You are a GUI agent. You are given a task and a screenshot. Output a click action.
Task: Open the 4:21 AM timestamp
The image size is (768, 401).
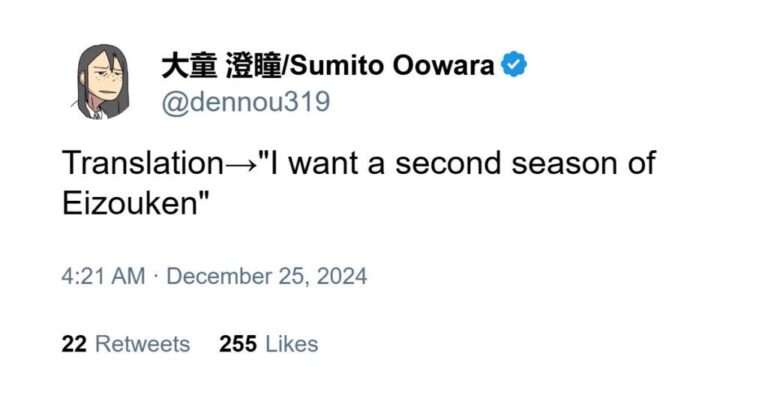(103, 276)
